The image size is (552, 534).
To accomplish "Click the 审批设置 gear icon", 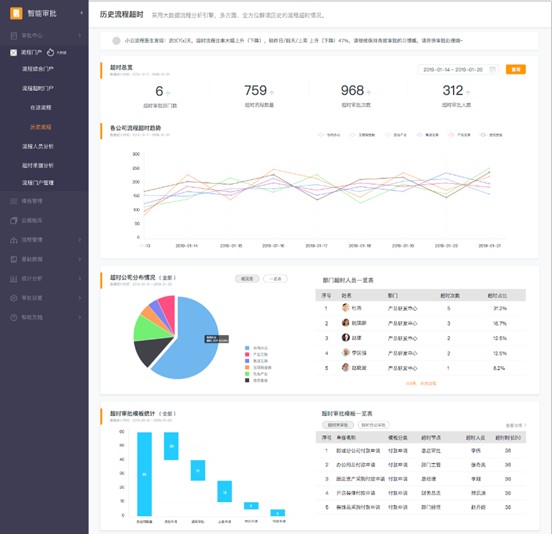I will (14, 298).
